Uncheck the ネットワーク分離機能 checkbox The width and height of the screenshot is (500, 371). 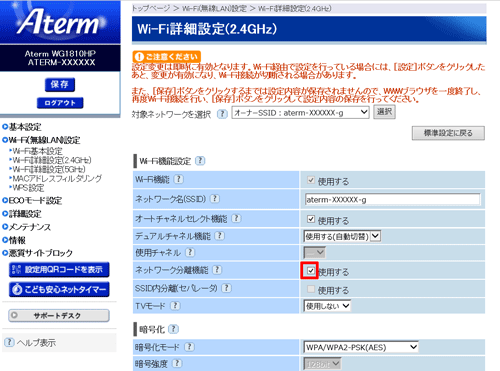[x=311, y=270]
